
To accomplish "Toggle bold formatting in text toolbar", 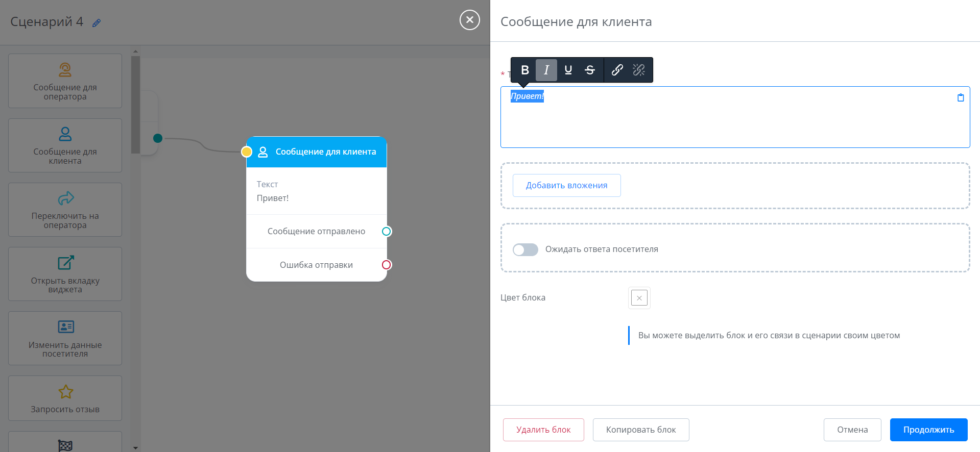I will coord(524,70).
